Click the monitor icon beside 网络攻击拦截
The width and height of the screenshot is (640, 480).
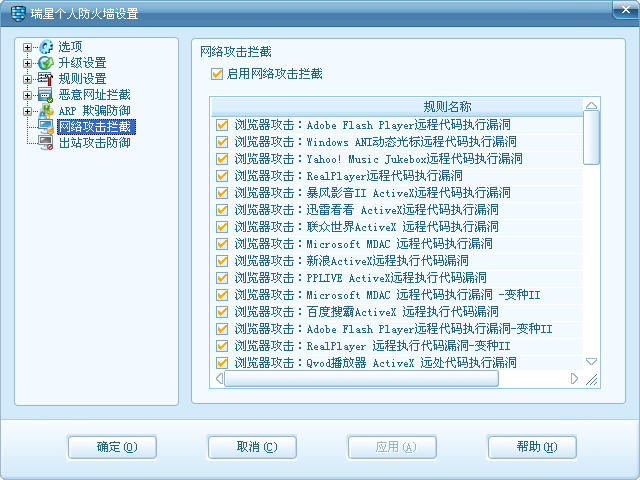pos(46,127)
